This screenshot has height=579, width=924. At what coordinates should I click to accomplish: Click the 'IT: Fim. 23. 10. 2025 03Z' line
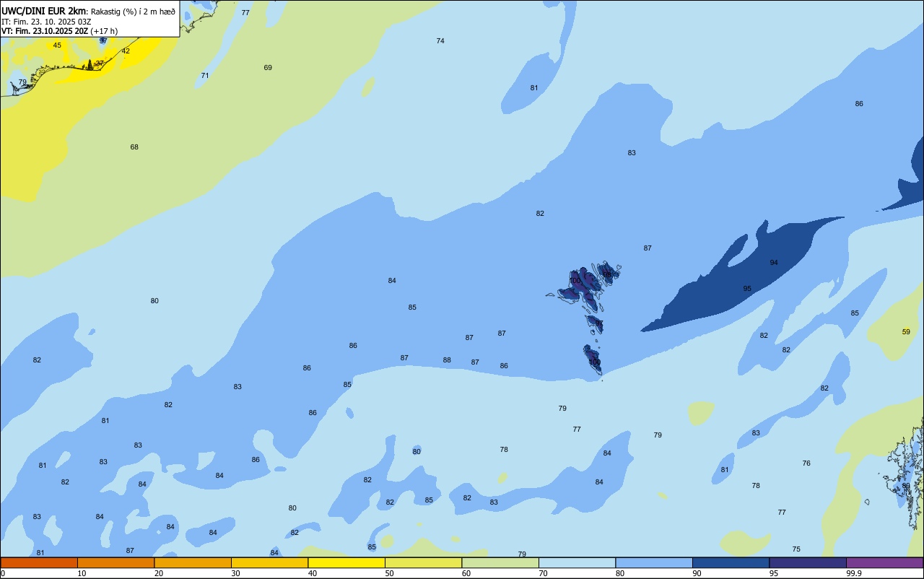[x=45, y=22]
